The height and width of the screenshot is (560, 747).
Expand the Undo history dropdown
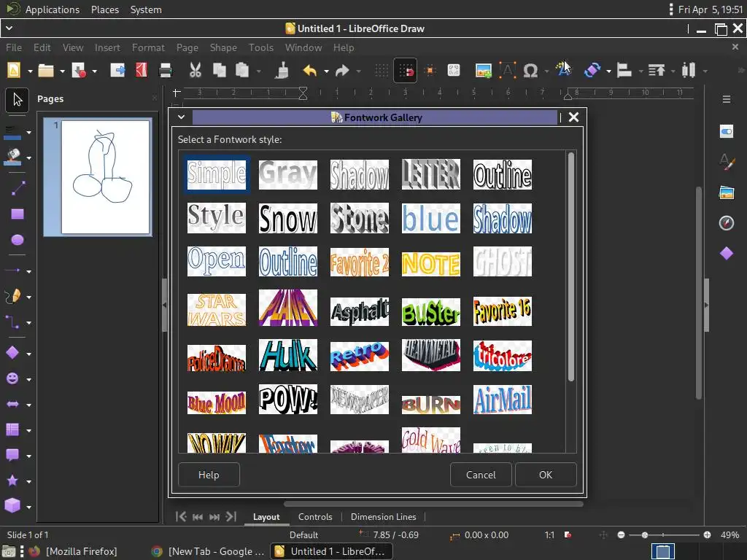[x=326, y=71]
